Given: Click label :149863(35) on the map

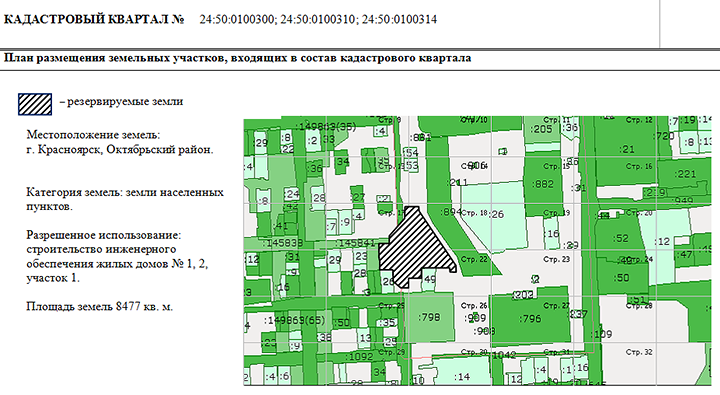Looking at the screenshot, I should [x=326, y=127].
